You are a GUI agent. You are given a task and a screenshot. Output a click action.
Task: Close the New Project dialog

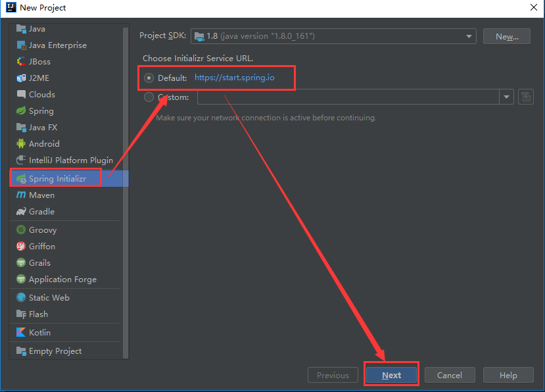click(x=534, y=7)
